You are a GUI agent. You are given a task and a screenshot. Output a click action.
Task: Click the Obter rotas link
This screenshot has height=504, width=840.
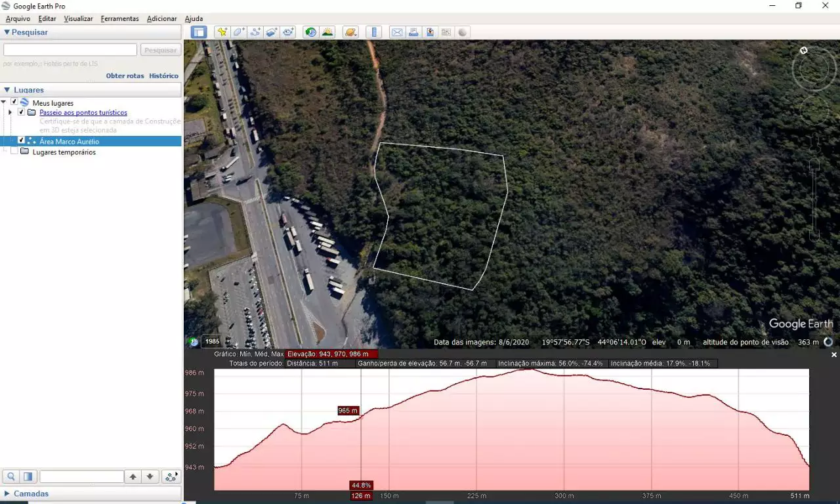(x=125, y=75)
